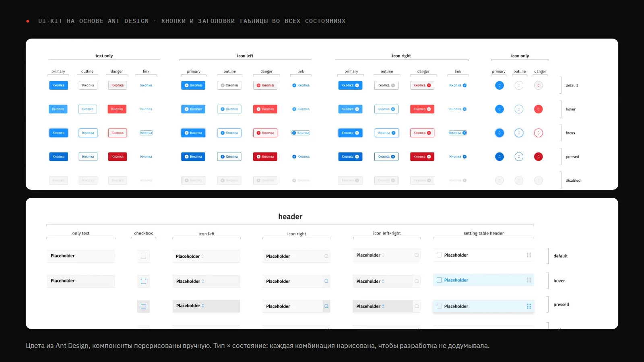Click the outline icon-only button in hover row

coord(519,109)
